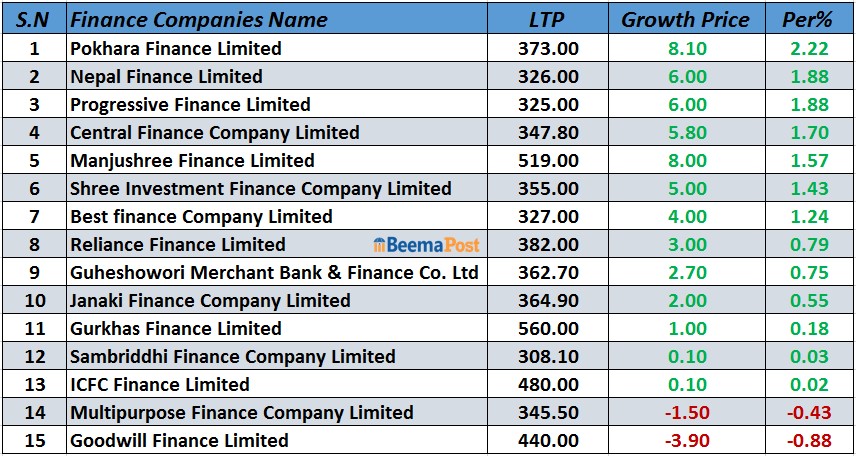Click Guheshowori Merchant Bank & Finance name
Screen dimensions: 856x456
pos(274,273)
